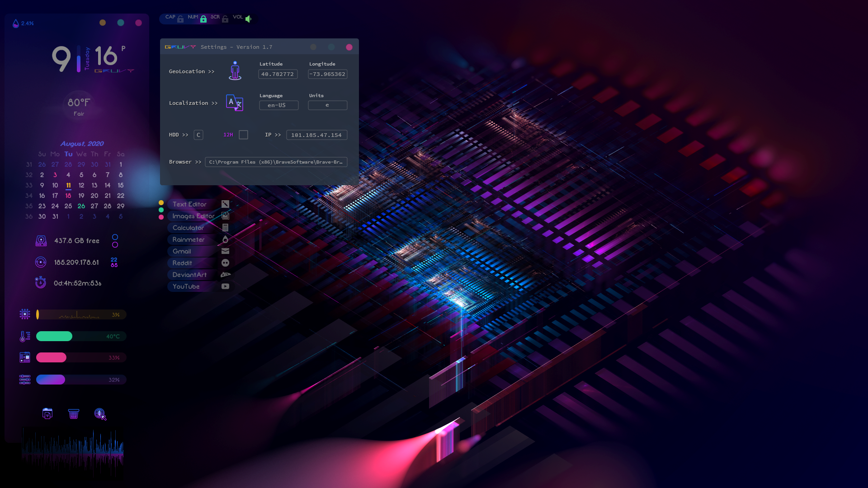Close Settings with the pink dot
Image resolution: width=868 pixels, height=488 pixels.
[x=349, y=47]
